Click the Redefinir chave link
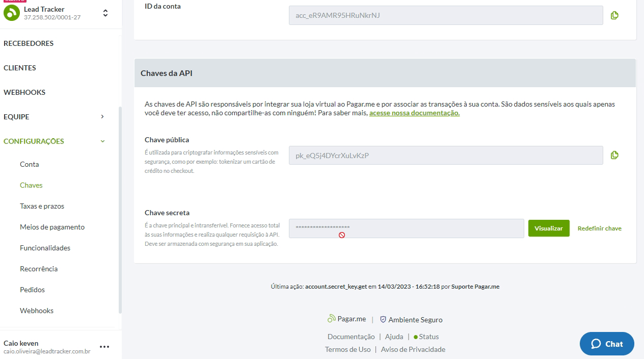This screenshot has height=359, width=644. (600, 228)
